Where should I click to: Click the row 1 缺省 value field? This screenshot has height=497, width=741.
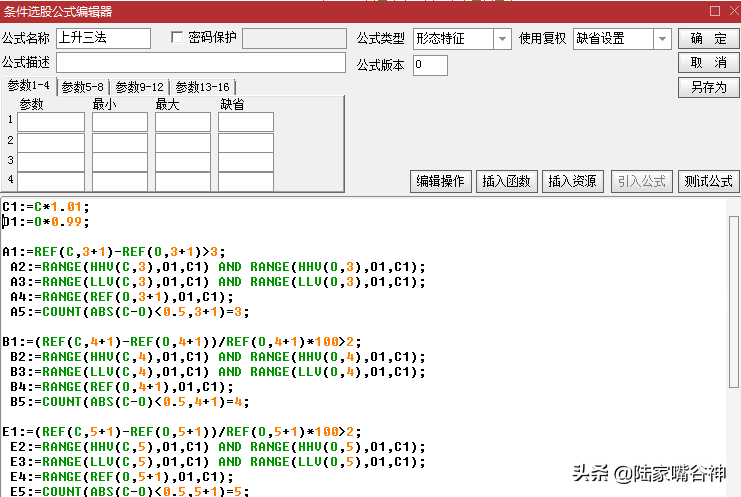coord(245,122)
